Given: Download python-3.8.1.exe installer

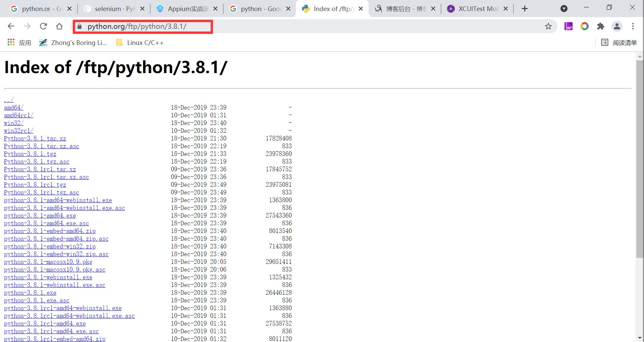Looking at the screenshot, I should 30,292.
